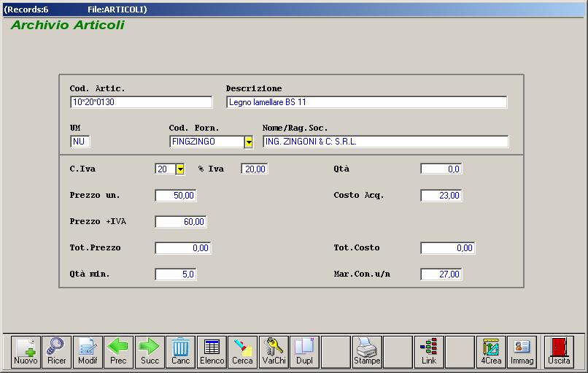This screenshot has width=588, height=373.
Task: Click the Mar.Con.u/n field showing 27,00
Action: [441, 274]
